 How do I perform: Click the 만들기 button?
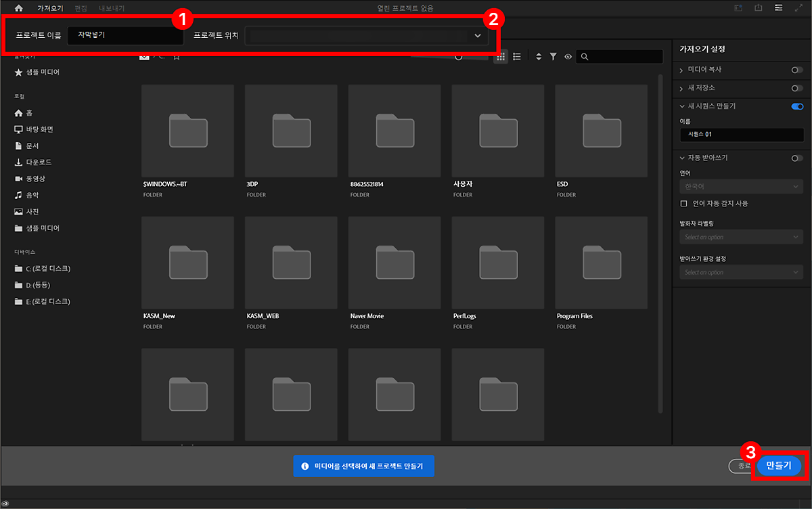coord(779,466)
